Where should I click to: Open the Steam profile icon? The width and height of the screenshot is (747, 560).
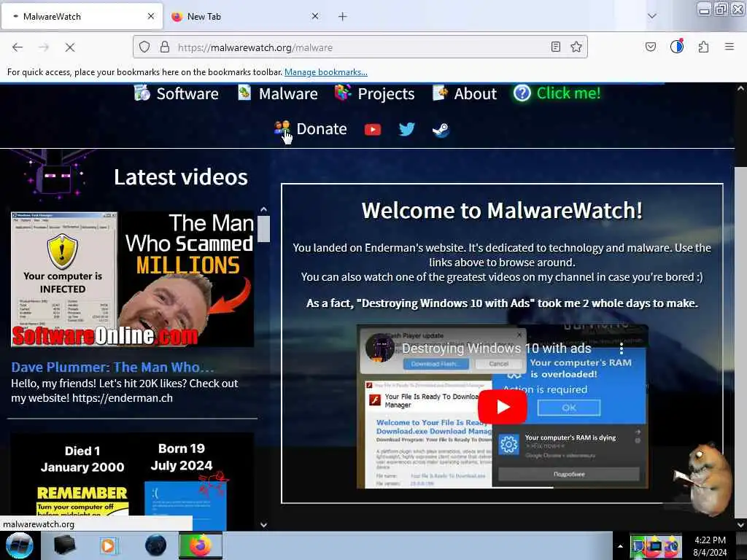[x=440, y=130]
